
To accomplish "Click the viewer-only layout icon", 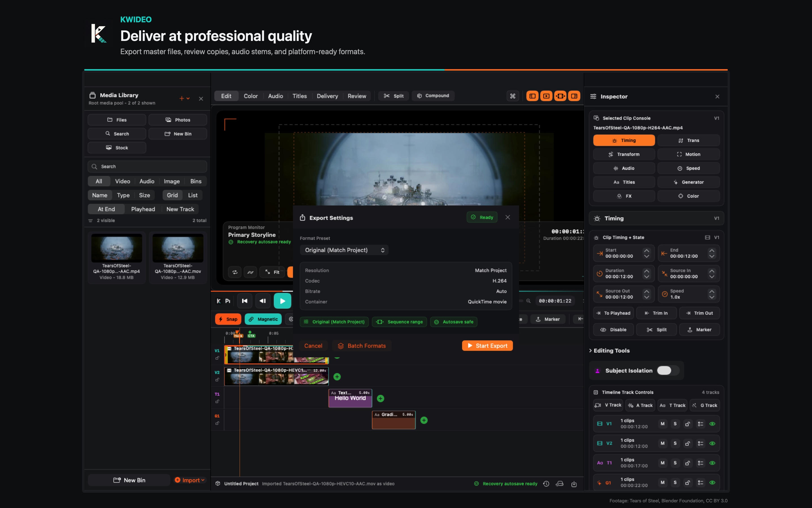I will (x=546, y=96).
